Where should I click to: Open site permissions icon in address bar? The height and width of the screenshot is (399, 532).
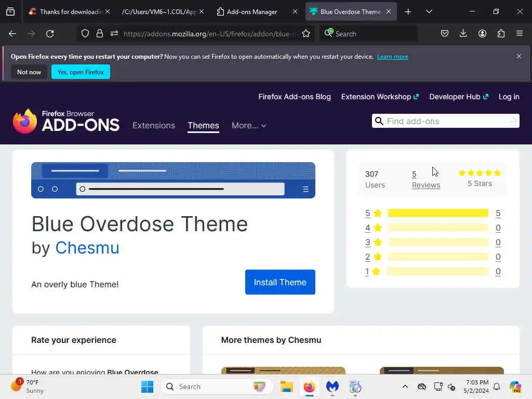[x=114, y=34]
